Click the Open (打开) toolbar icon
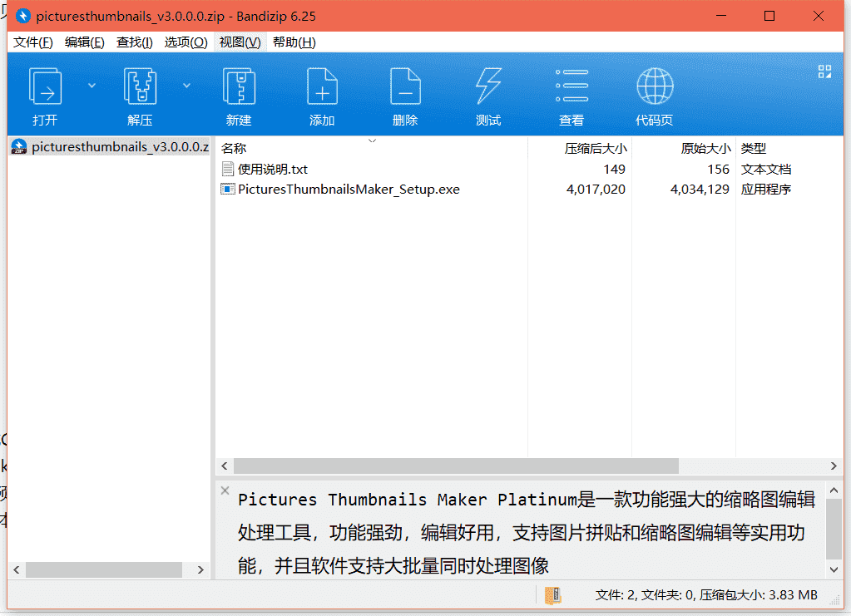 (x=44, y=86)
